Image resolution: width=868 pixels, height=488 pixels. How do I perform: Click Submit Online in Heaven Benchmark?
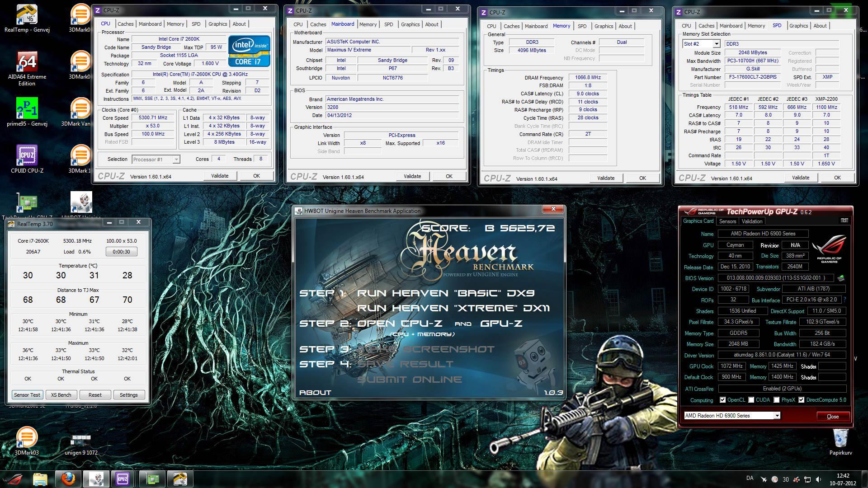[410, 380]
